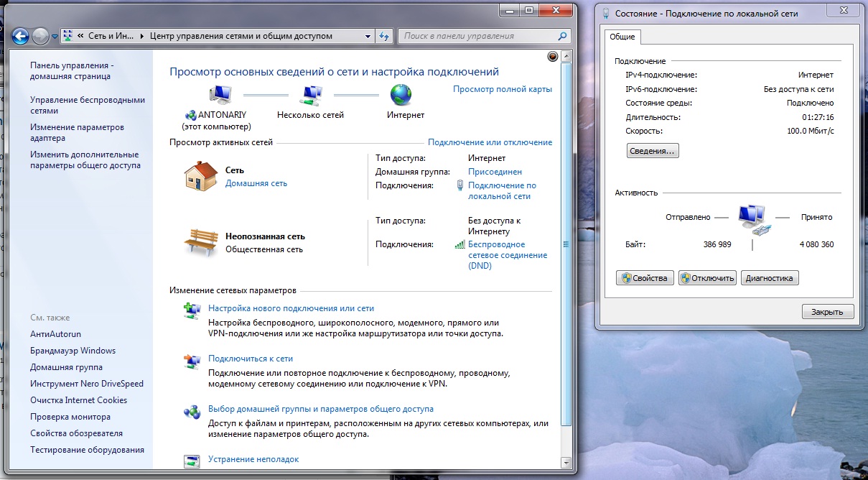Open Выбор домашней группы и параметров link
The width and height of the screenshot is (868, 480).
[321, 409]
